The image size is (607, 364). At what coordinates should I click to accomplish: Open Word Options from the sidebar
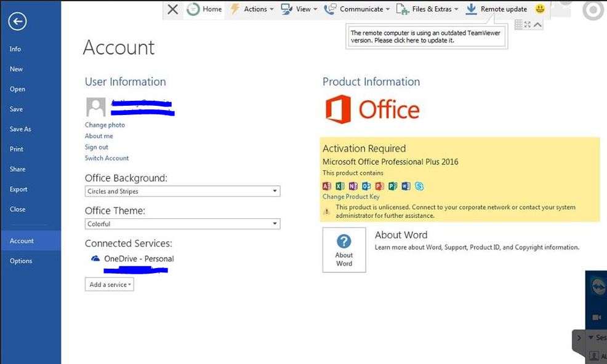pos(21,261)
